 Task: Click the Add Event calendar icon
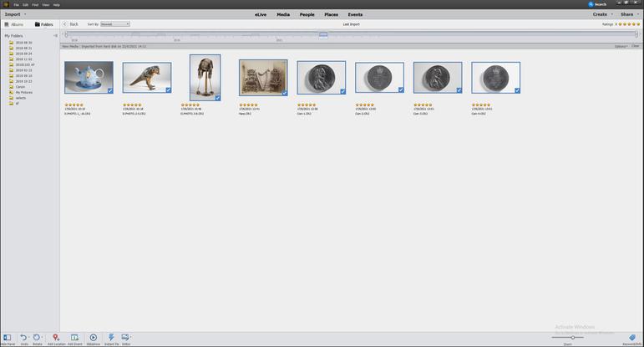point(74,338)
